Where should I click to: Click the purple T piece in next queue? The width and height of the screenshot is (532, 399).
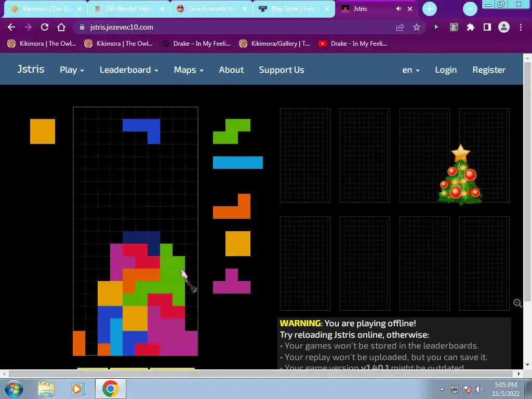click(232, 281)
